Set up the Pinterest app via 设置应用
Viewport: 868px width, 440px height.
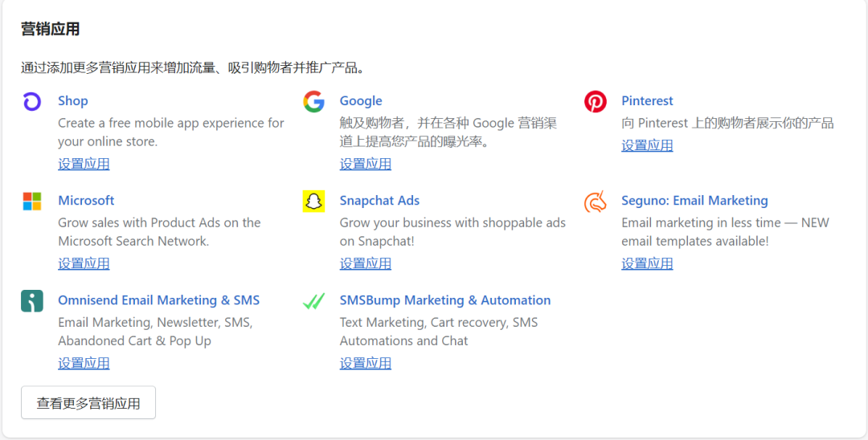pos(647,145)
